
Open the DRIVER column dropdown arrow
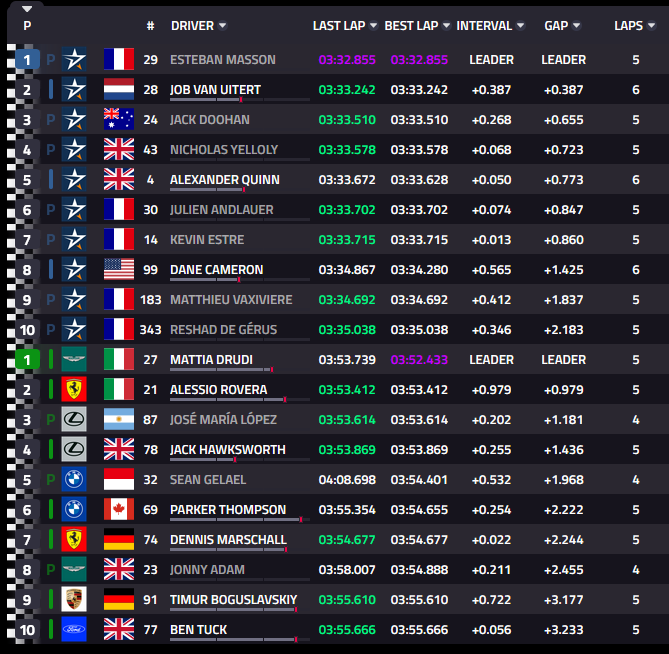(222, 26)
